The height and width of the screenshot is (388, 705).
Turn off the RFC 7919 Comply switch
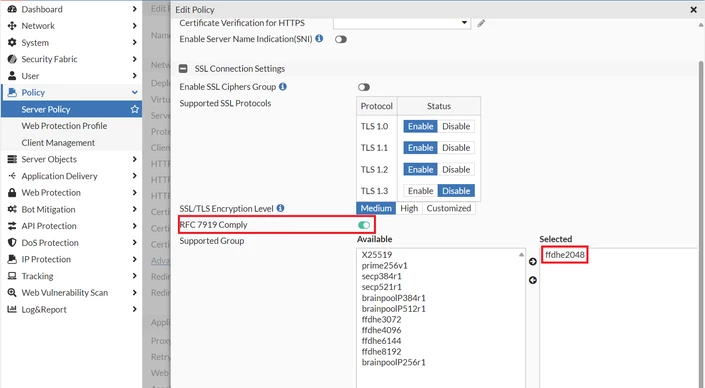(x=364, y=224)
